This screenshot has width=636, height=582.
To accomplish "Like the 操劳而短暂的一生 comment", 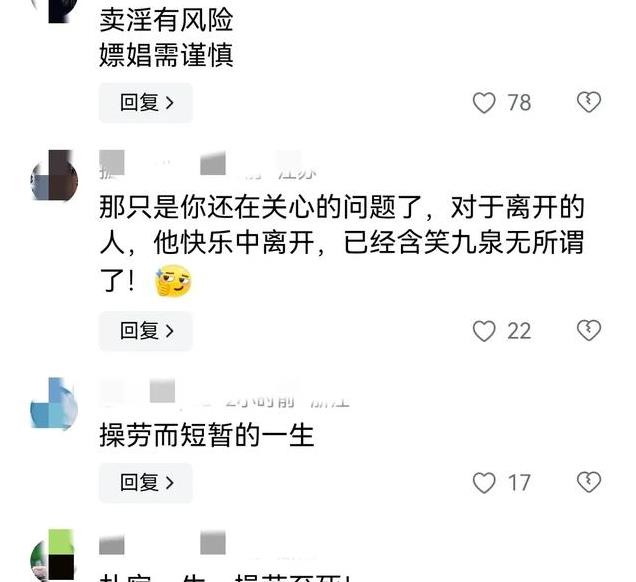I will click(484, 483).
